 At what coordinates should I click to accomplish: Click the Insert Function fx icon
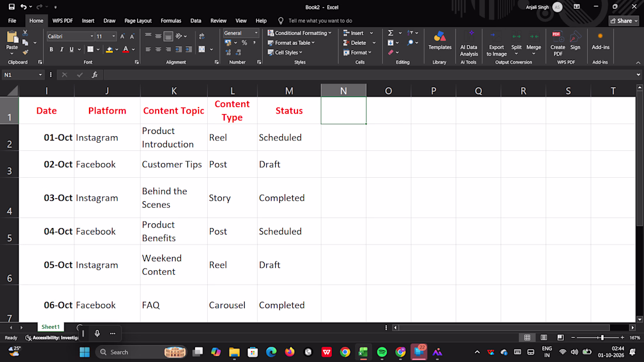tap(94, 75)
